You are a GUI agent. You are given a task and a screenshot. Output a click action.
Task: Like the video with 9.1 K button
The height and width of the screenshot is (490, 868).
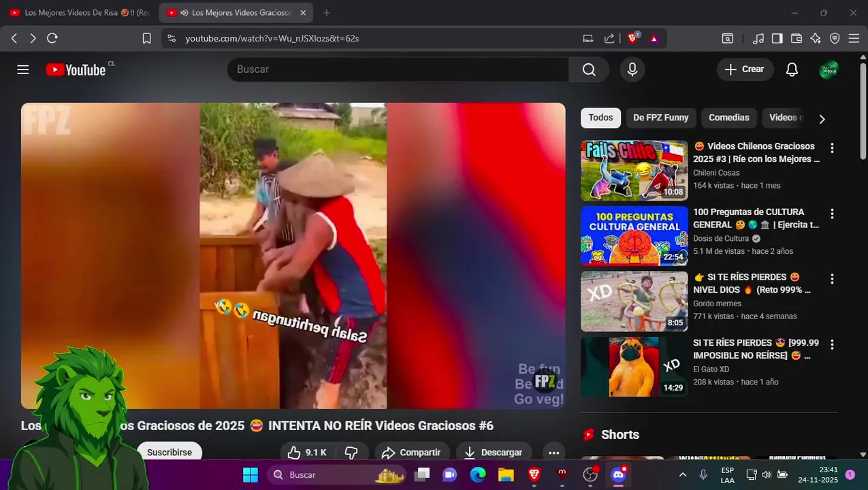(x=306, y=453)
